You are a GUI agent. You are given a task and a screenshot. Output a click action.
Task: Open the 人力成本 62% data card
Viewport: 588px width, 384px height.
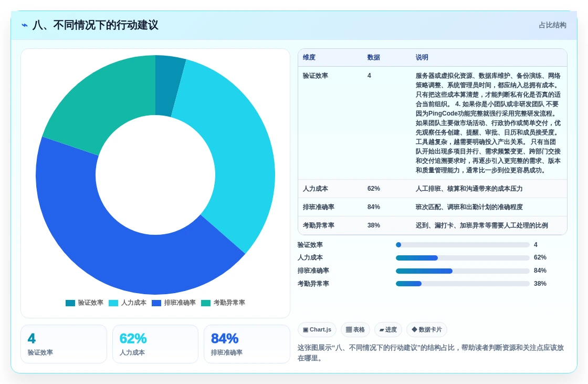click(155, 344)
